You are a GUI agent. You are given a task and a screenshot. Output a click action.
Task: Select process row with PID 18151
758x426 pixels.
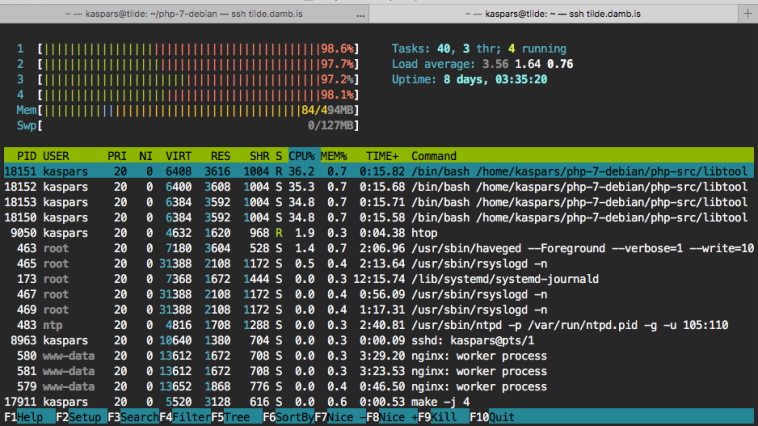point(379,172)
